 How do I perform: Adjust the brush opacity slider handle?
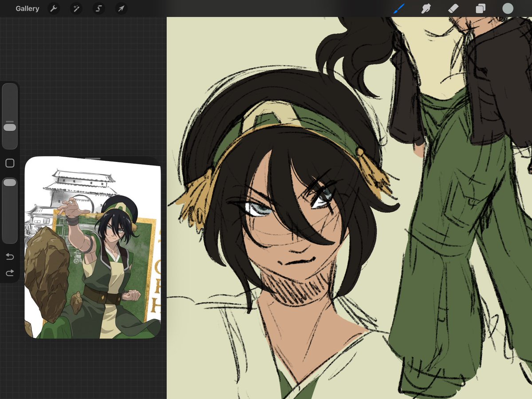(10, 182)
